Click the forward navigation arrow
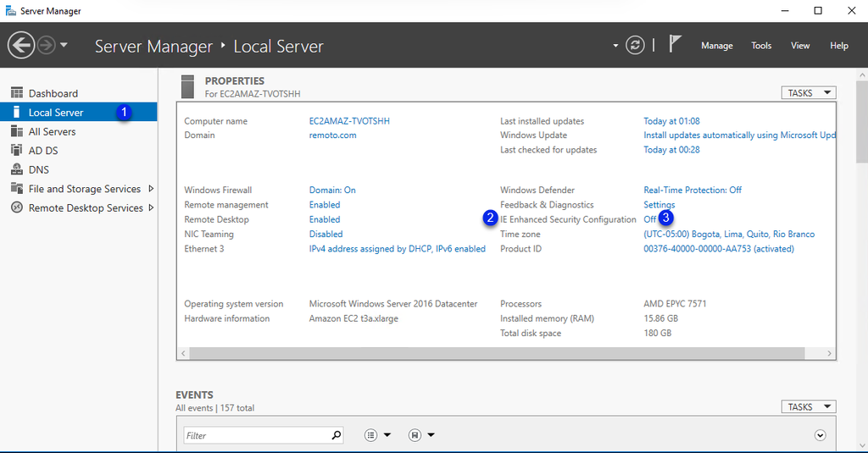The image size is (868, 453). tap(47, 45)
